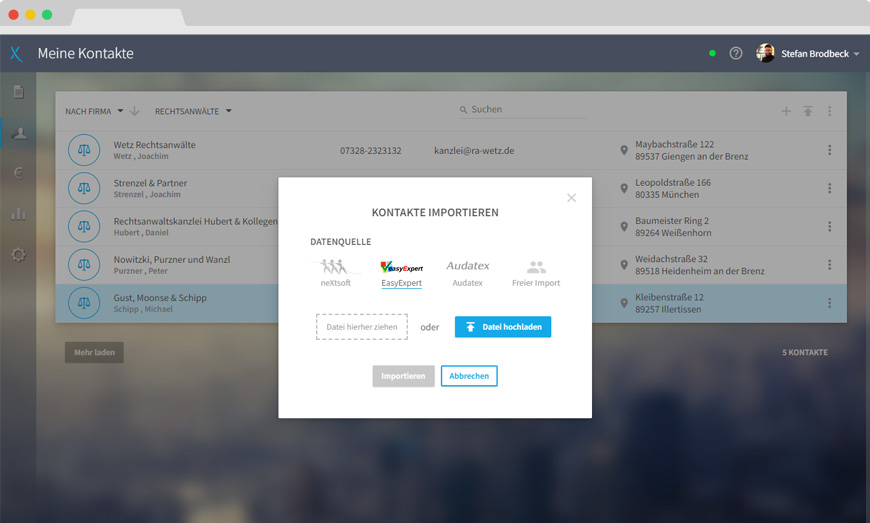Open three-dot menu for Hubert & Kollegen row

click(x=829, y=226)
